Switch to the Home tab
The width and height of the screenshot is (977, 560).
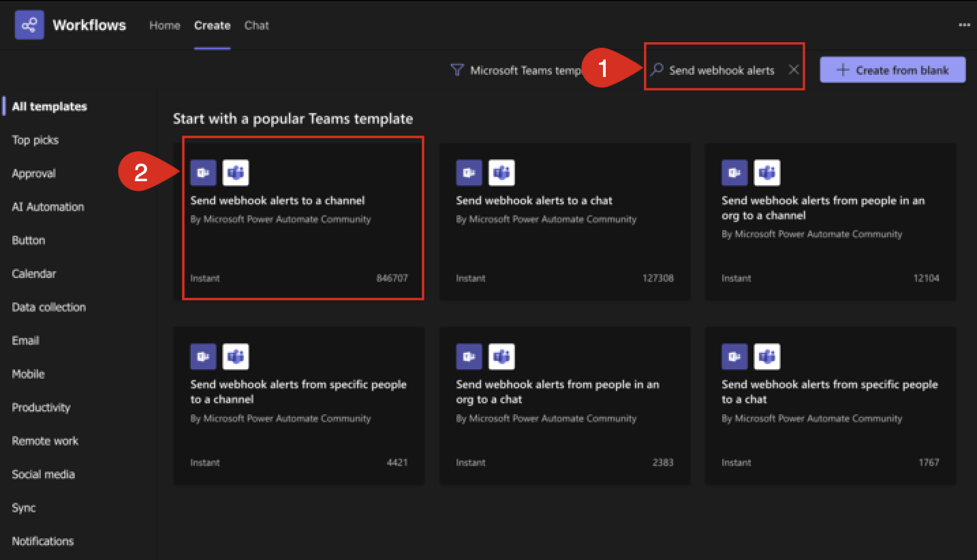pos(165,25)
